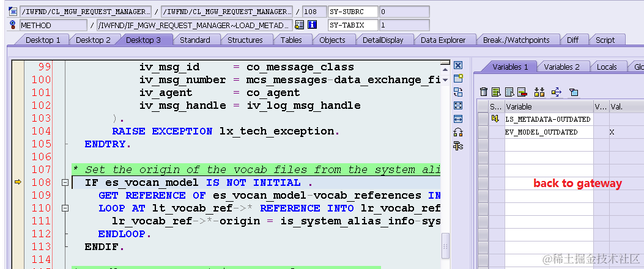Click the green list icon next to the trash can
Viewport: 644px width, 269px height.
click(x=497, y=92)
